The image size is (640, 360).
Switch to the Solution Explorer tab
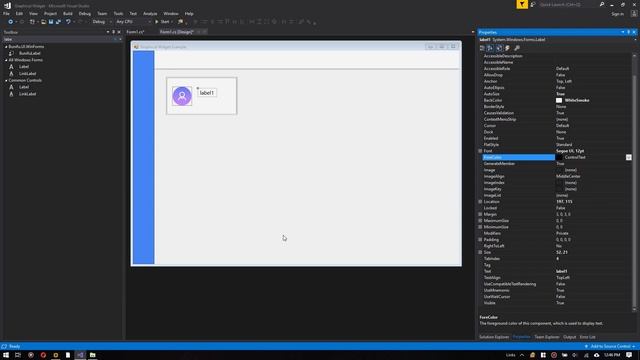494,337
